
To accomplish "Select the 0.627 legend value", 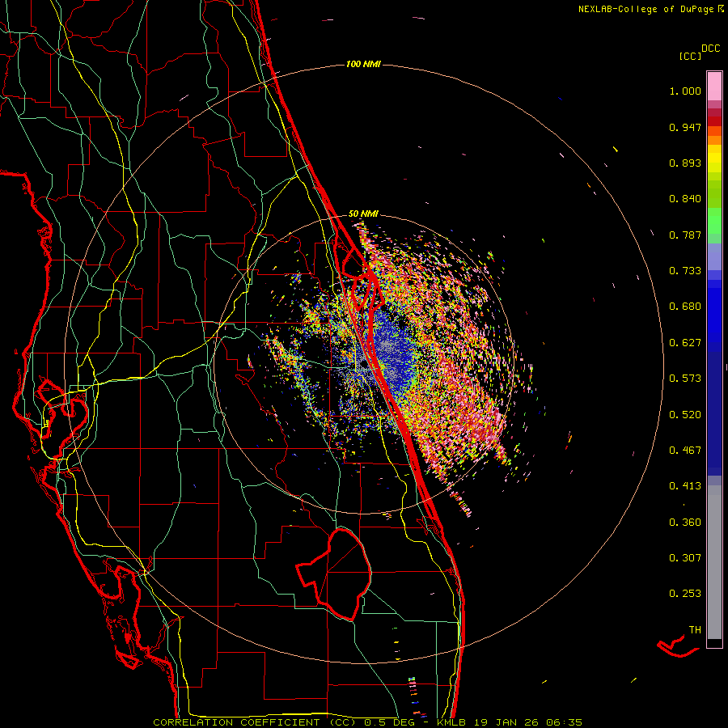I will tap(685, 343).
